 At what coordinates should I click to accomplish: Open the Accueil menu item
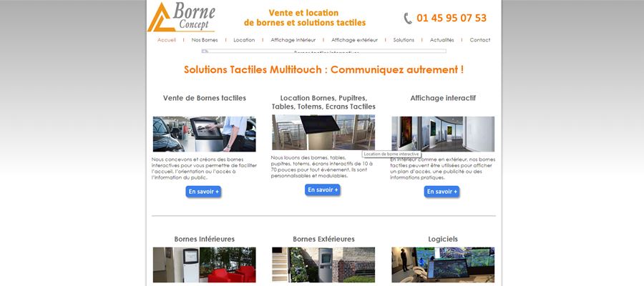pyautogui.click(x=166, y=40)
